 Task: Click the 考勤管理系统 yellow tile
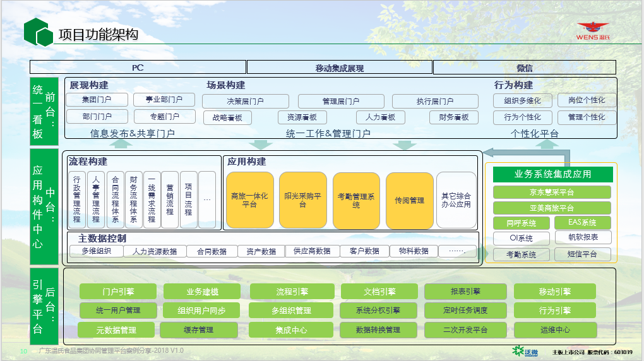[x=356, y=200]
